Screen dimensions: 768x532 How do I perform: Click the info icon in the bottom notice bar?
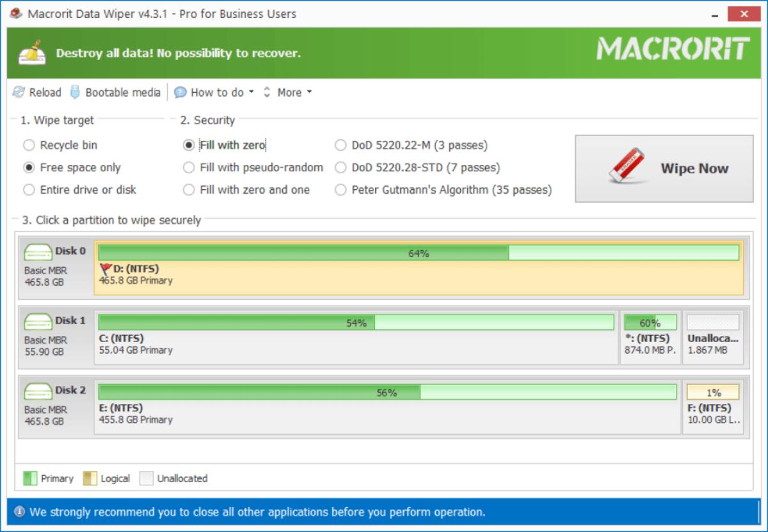coord(19,512)
